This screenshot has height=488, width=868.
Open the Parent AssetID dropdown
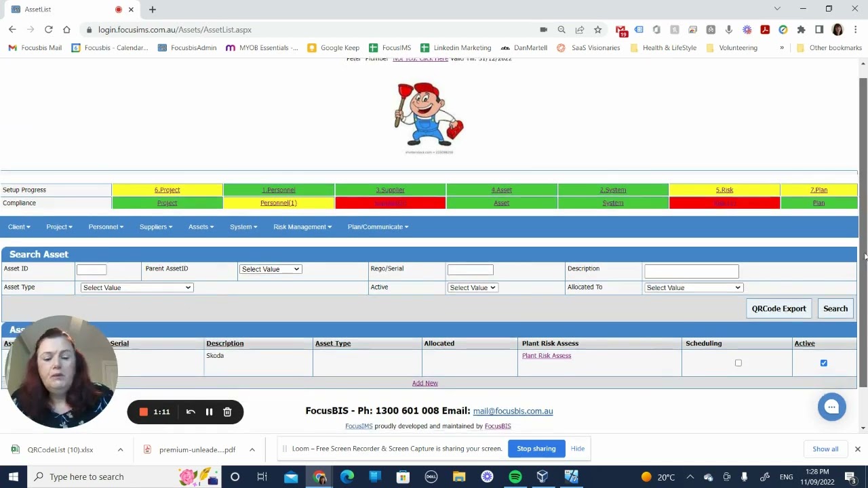(x=270, y=269)
